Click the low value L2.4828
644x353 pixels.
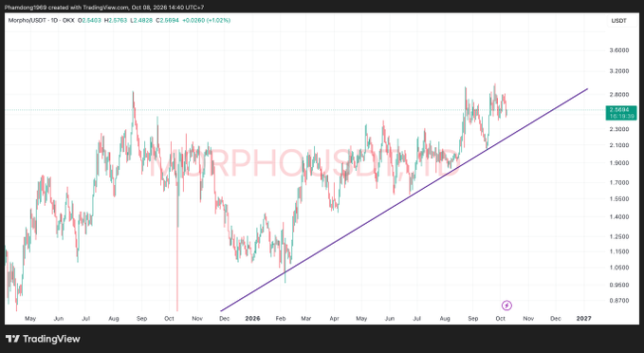coord(141,20)
